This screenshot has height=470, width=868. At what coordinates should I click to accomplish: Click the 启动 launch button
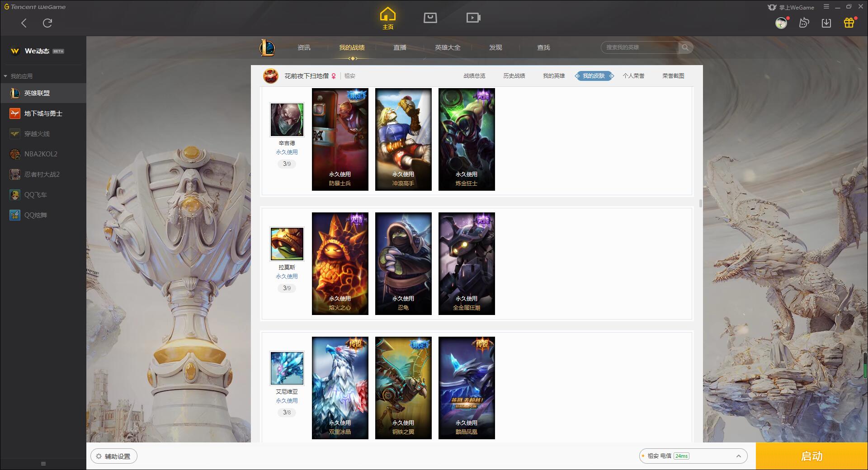[811, 456]
